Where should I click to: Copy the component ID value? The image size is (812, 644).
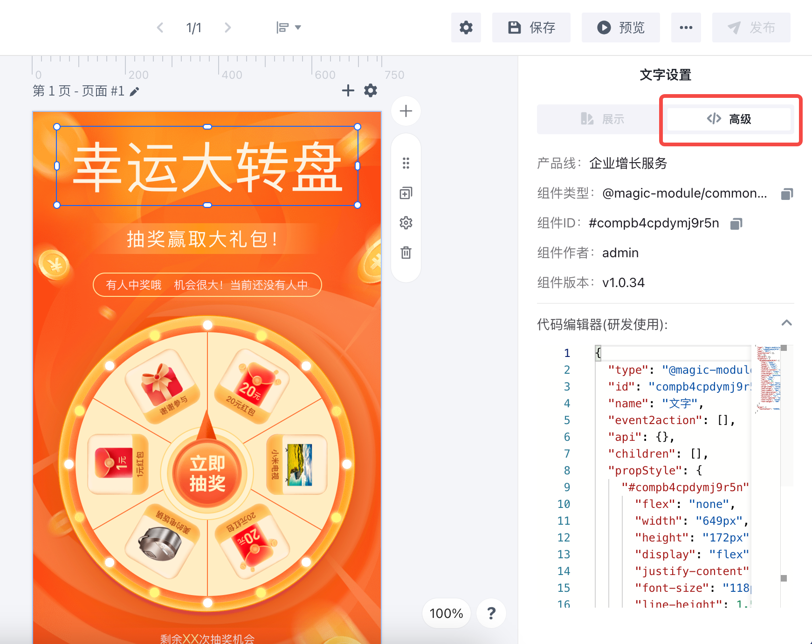pos(736,224)
